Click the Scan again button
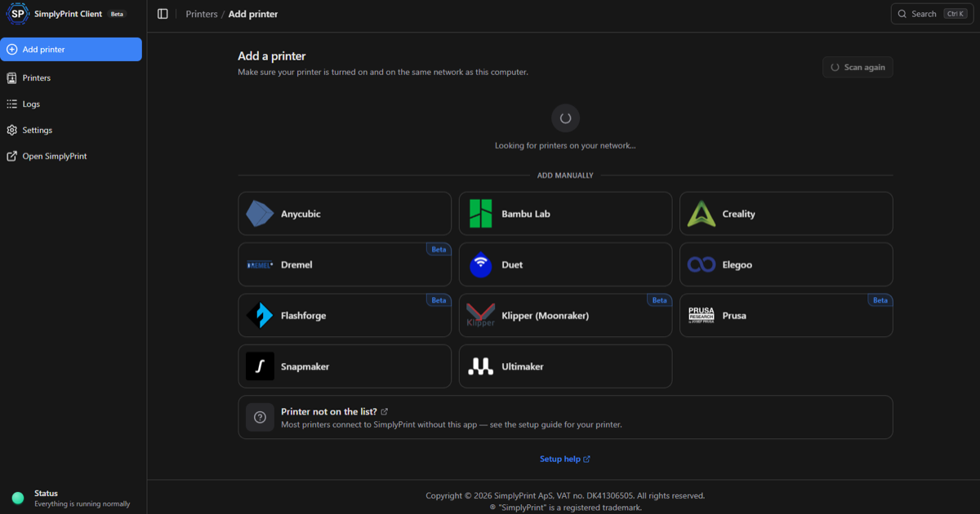 tap(857, 67)
